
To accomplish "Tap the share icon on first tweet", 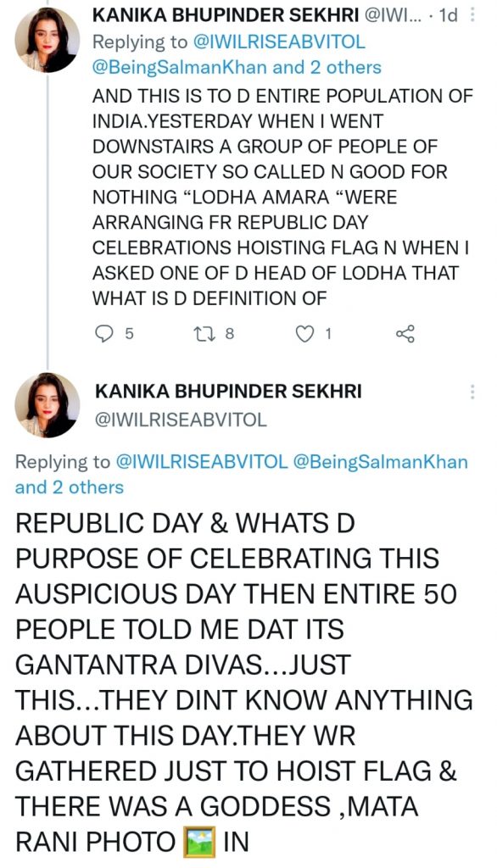I will tap(405, 333).
